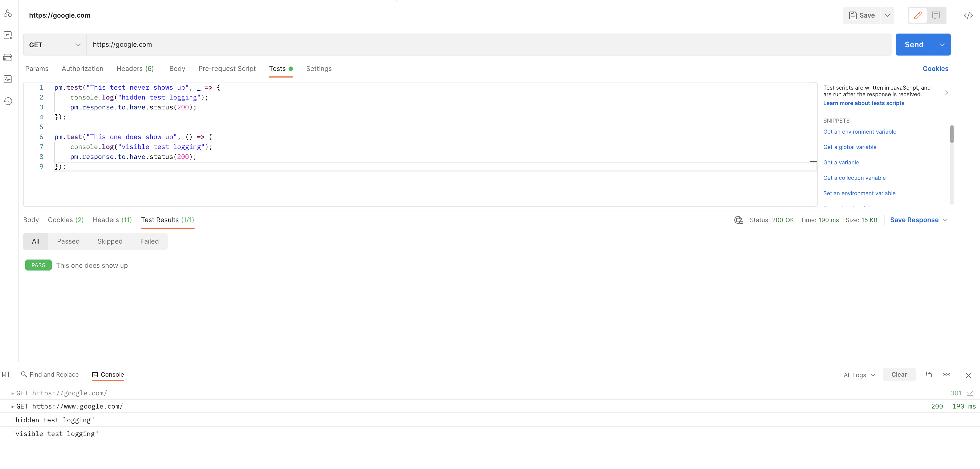Open Learn more about tests scripts link
The width and height of the screenshot is (980, 469).
tap(863, 103)
